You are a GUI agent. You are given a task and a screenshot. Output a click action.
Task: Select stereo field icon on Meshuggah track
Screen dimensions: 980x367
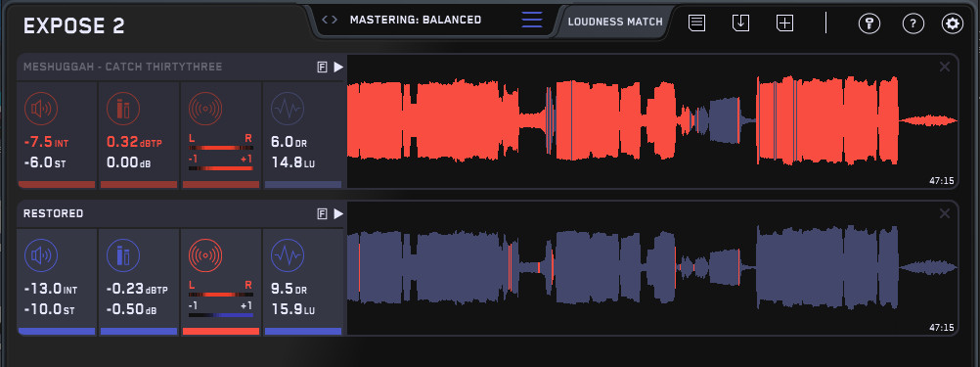[x=205, y=109]
